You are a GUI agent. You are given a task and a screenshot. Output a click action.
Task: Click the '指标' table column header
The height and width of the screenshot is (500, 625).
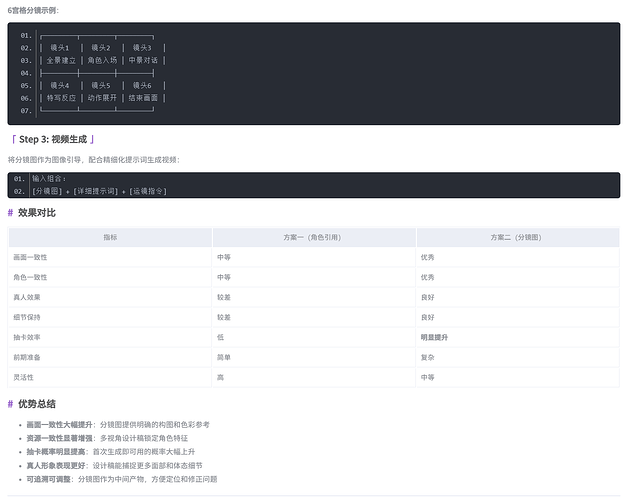pos(110,237)
